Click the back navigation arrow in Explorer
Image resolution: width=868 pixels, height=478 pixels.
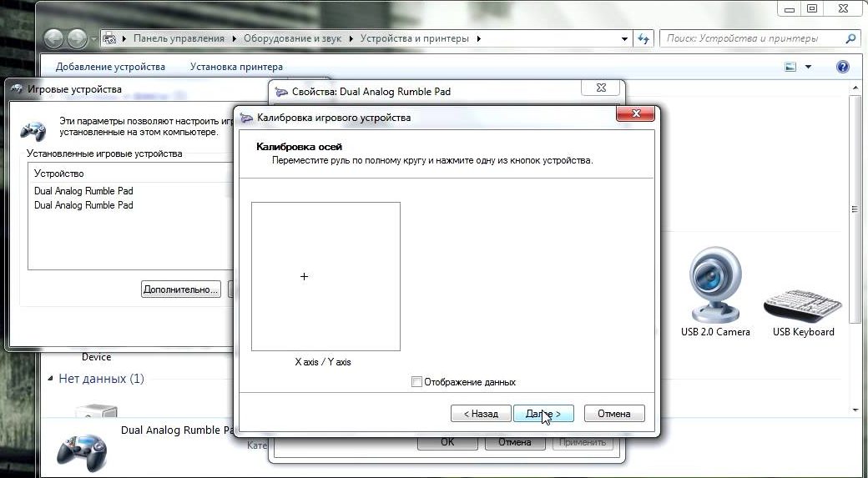[x=54, y=38]
